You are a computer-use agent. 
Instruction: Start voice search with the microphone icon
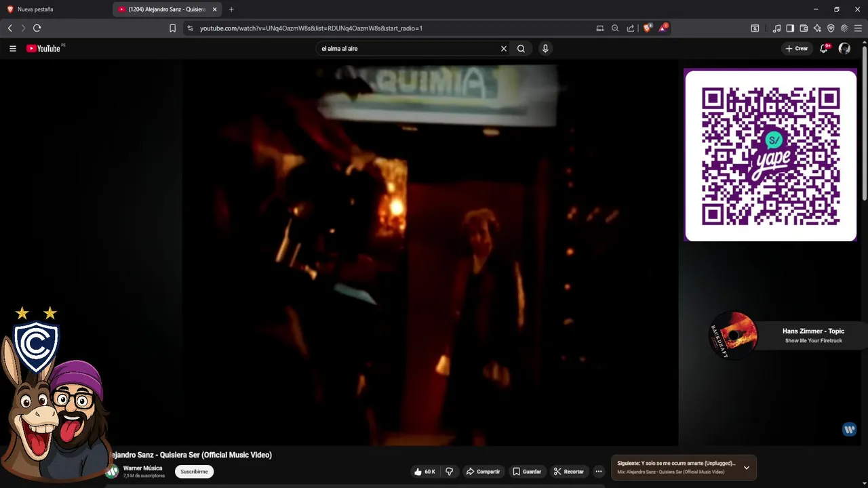545,49
